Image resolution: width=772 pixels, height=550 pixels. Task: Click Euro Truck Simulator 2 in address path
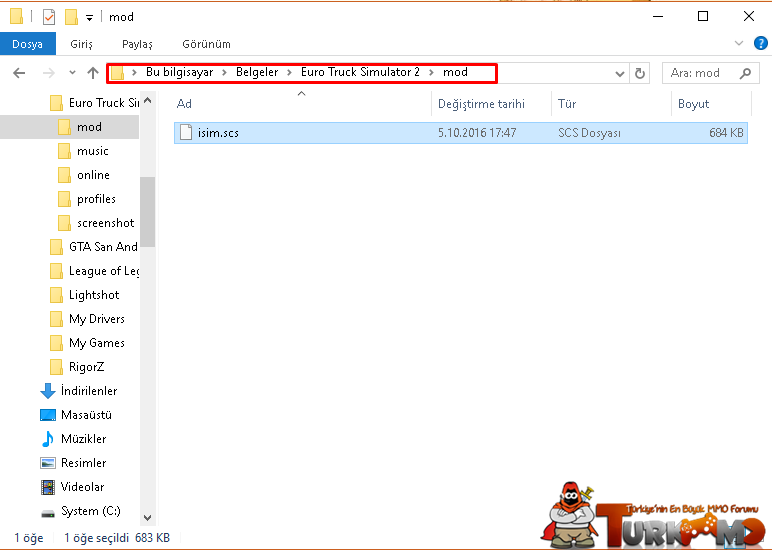360,72
